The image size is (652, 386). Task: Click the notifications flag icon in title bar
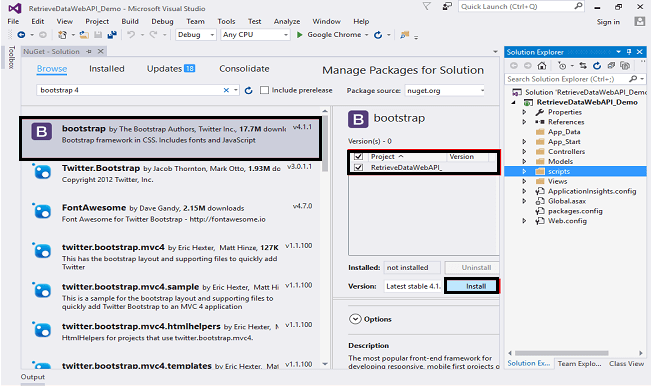tap(427, 7)
